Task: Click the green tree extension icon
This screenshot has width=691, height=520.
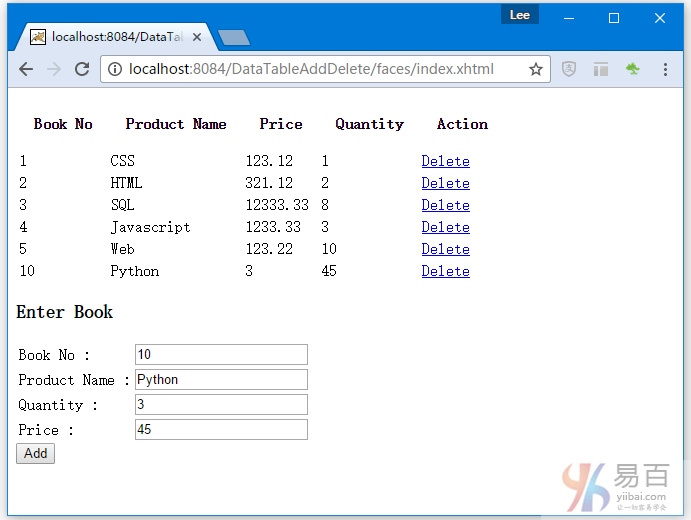Action: pos(632,69)
